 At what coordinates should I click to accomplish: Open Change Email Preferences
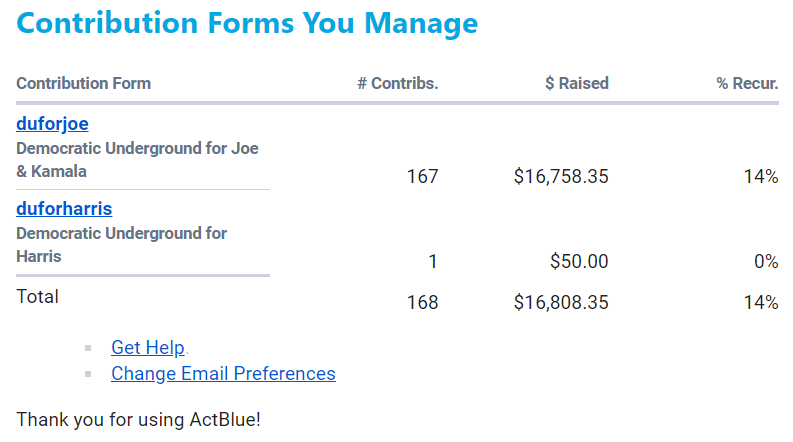point(223,373)
